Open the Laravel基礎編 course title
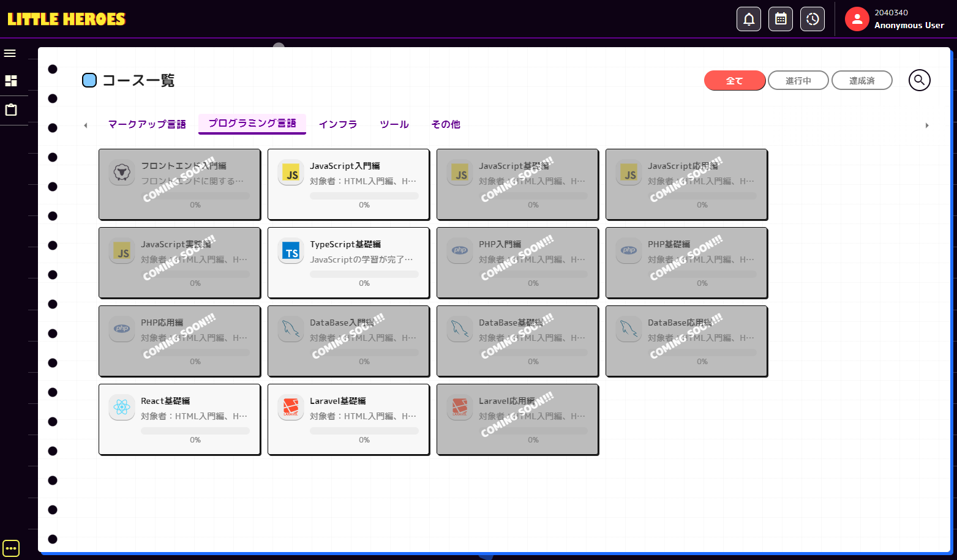The height and width of the screenshot is (560, 957). click(338, 401)
